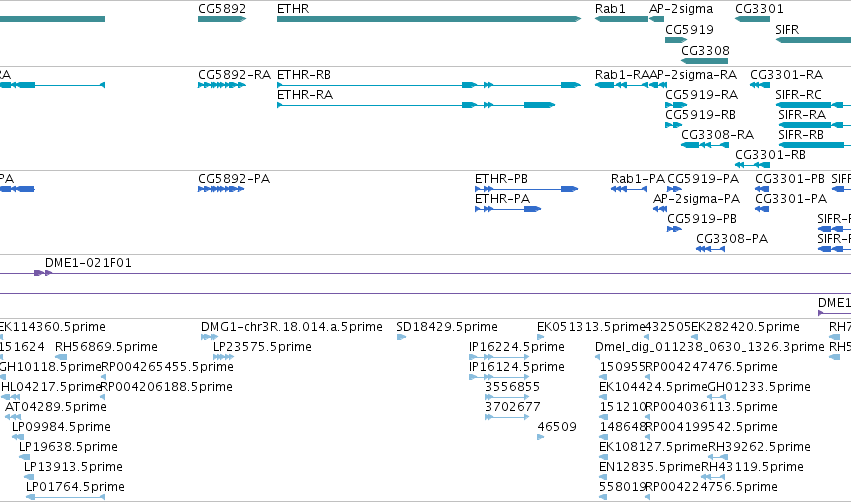Open protein CG5892-PA
The width and height of the screenshot is (851, 502).
(x=234, y=179)
